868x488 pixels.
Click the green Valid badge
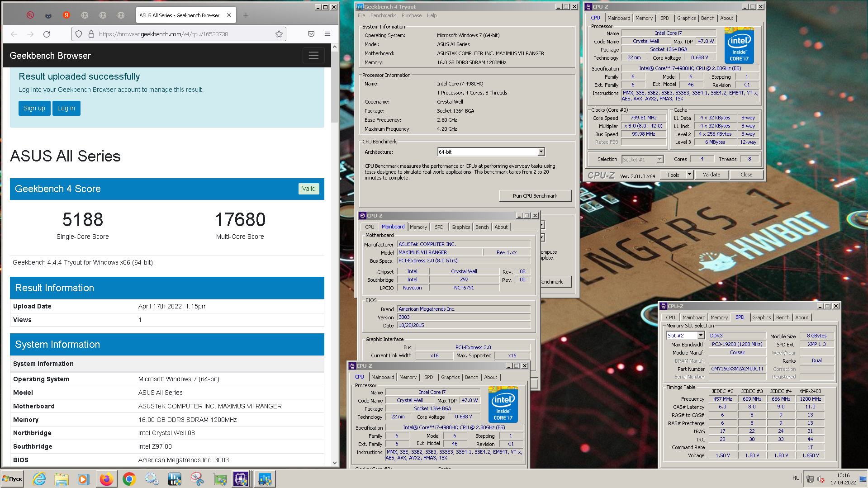click(309, 189)
